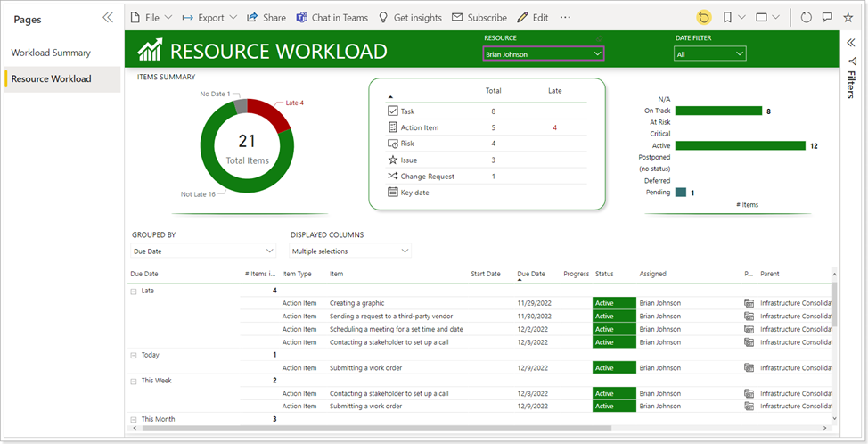The width and height of the screenshot is (868, 444).
Task: Select the 'Creating a graphic' item
Action: (357, 303)
